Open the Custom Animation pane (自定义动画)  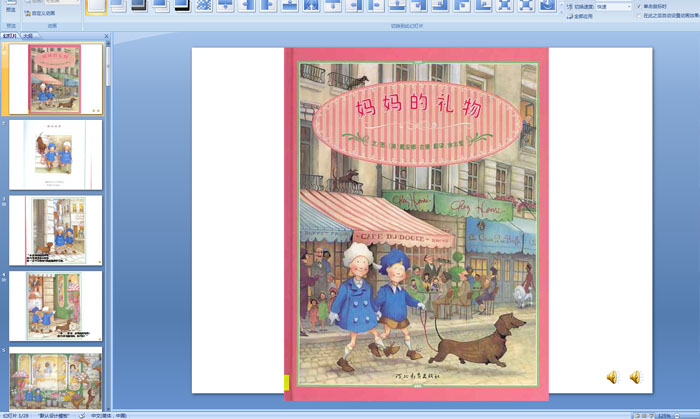point(40,13)
